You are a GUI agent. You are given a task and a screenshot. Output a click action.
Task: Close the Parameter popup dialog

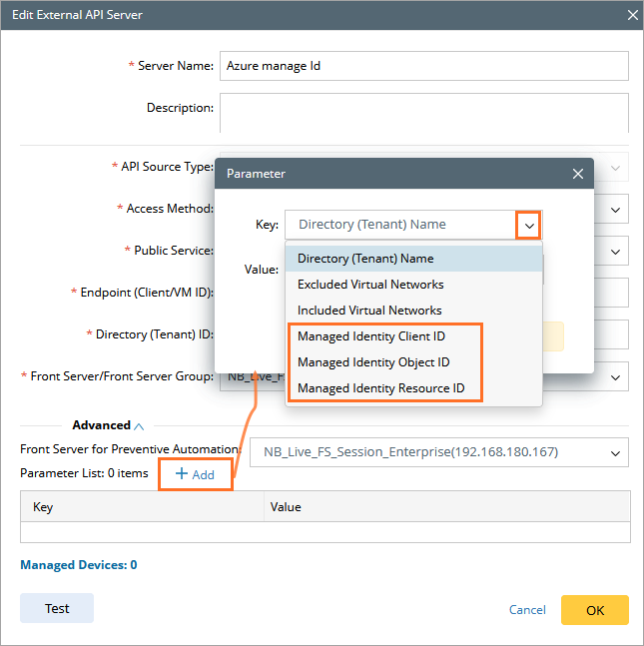coord(577,174)
